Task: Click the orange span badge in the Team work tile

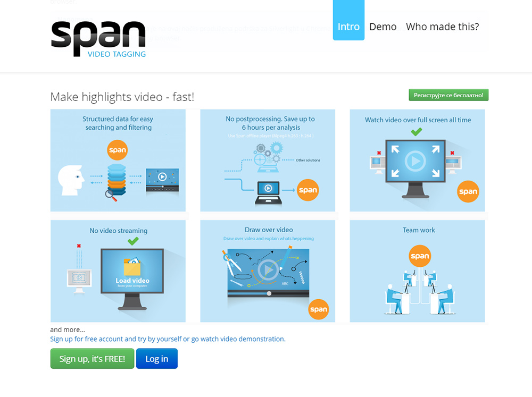Action: click(x=420, y=256)
